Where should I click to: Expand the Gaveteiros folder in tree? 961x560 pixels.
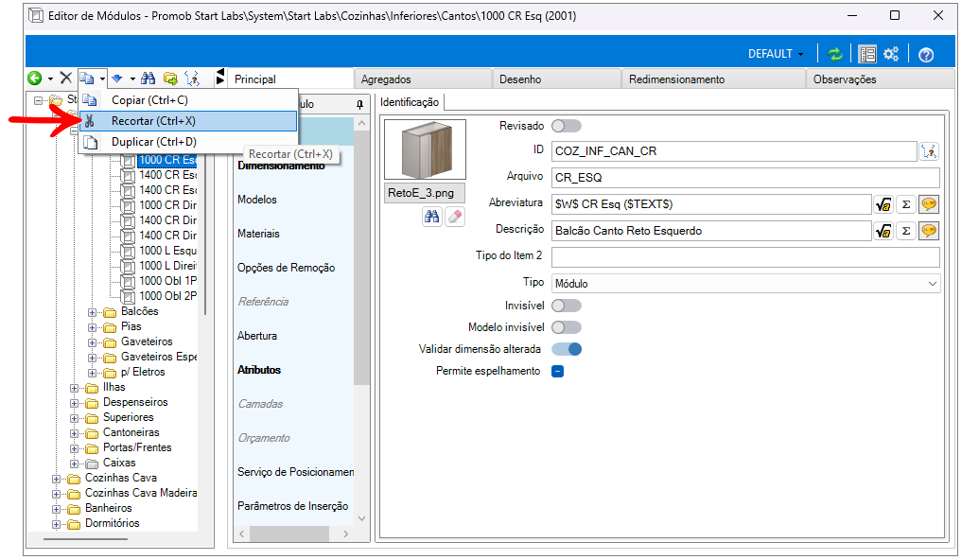pyautogui.click(x=93, y=341)
